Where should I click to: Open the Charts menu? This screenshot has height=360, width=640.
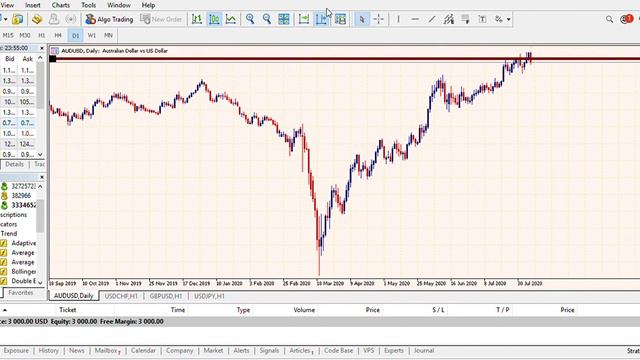click(x=61, y=5)
